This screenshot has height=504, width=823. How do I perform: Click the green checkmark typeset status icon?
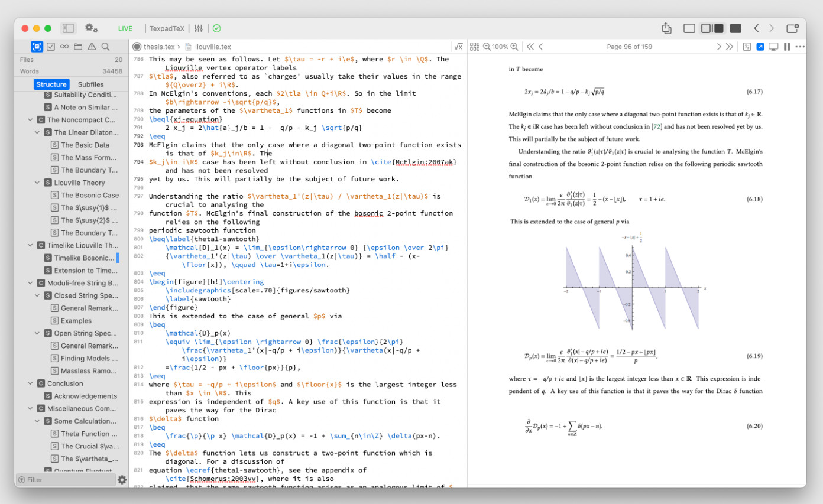pos(216,28)
